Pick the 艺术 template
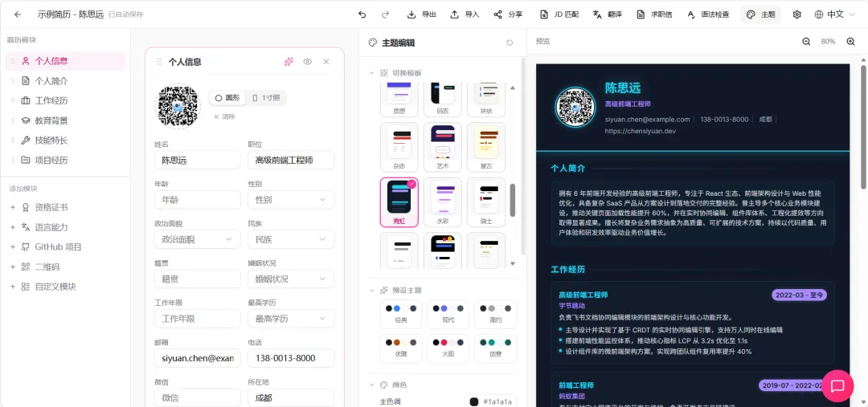The height and width of the screenshot is (407, 868). [443, 147]
